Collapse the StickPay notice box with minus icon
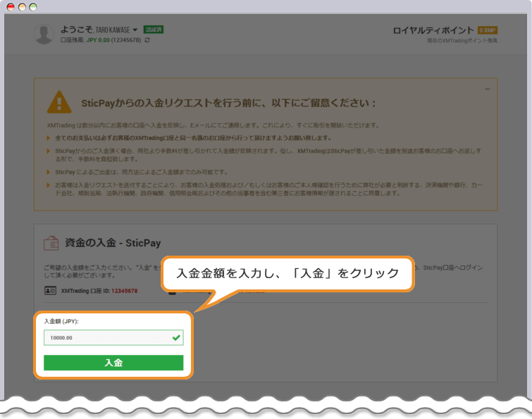This screenshot has height=419, width=532. click(x=487, y=89)
